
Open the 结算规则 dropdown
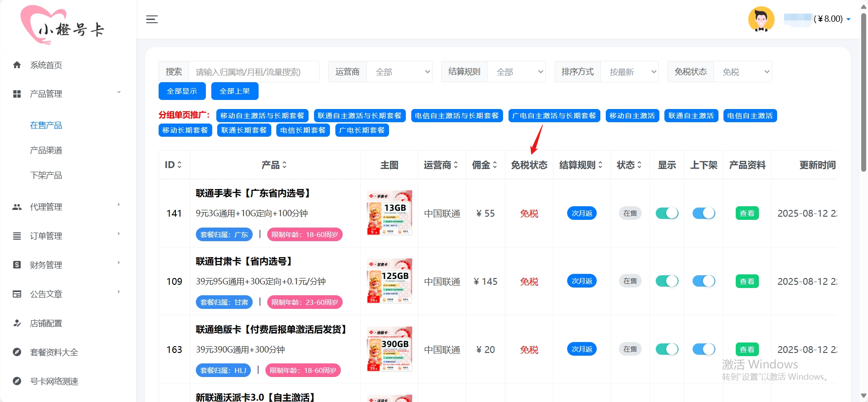point(516,72)
